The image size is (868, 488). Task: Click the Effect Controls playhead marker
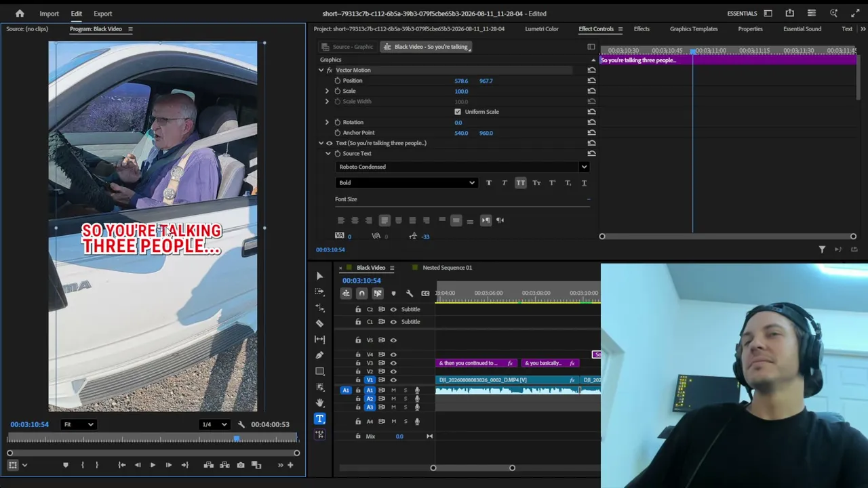692,52
